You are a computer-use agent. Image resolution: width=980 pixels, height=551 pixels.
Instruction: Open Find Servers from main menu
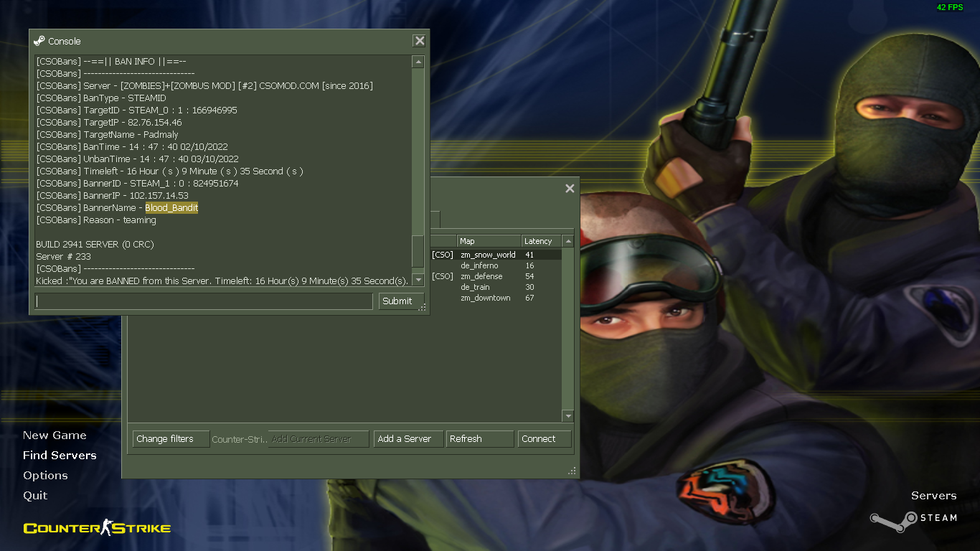60,456
